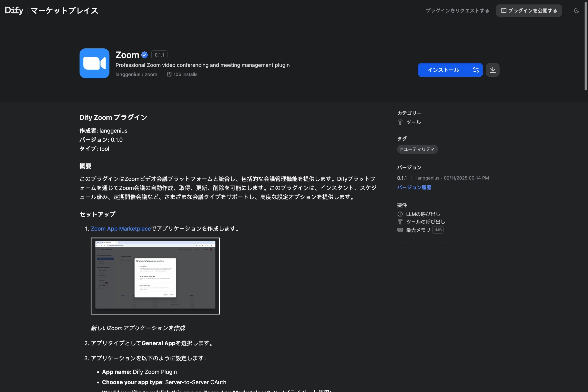
Task: Click the Dify logo
Action: tap(14, 10)
